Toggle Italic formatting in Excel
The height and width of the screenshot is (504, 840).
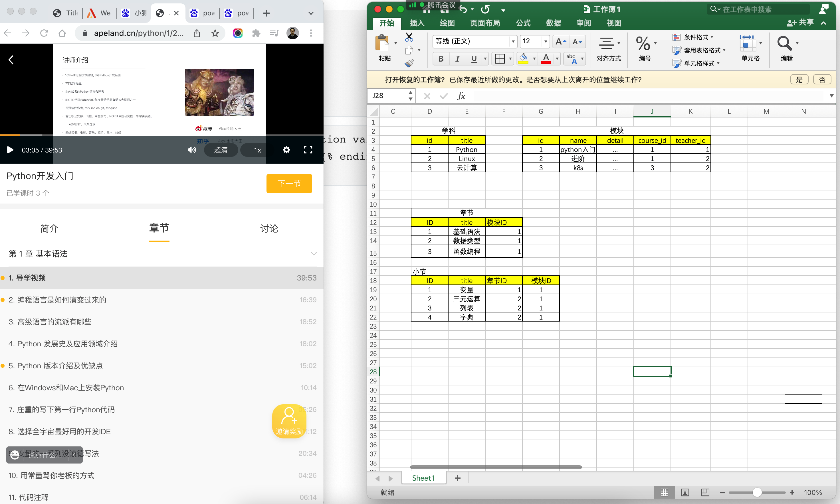(458, 59)
